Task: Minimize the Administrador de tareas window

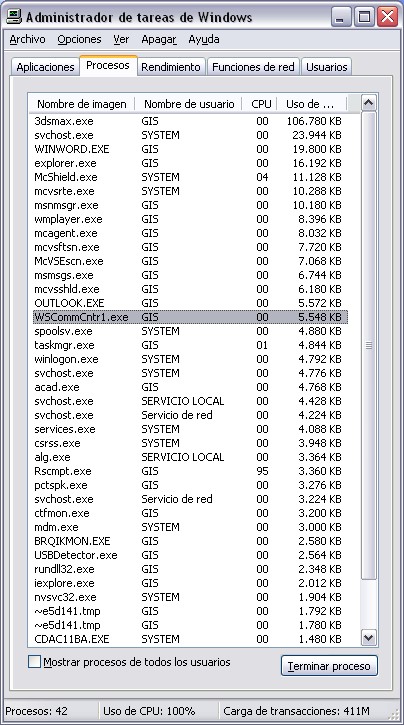Action: pyautogui.click(x=341, y=18)
